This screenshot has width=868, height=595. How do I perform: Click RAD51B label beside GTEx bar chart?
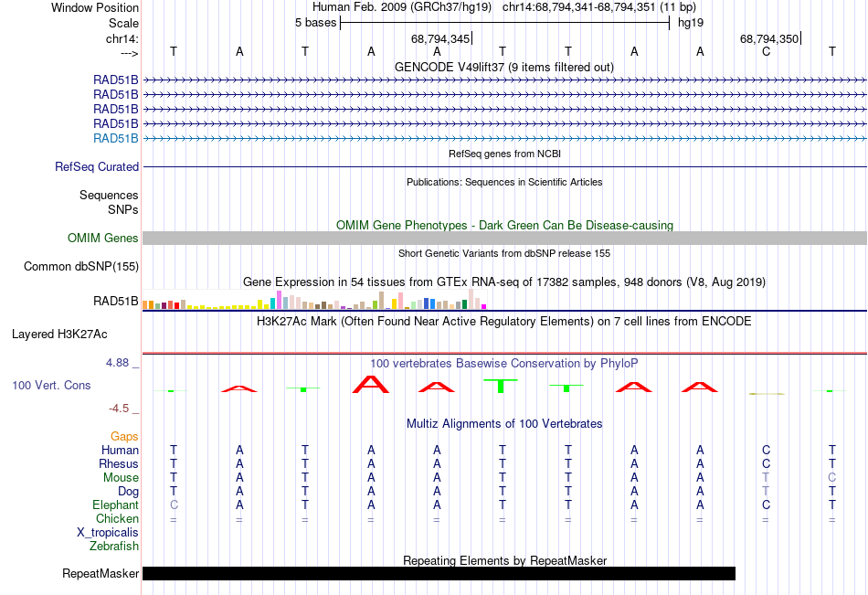coord(116,302)
